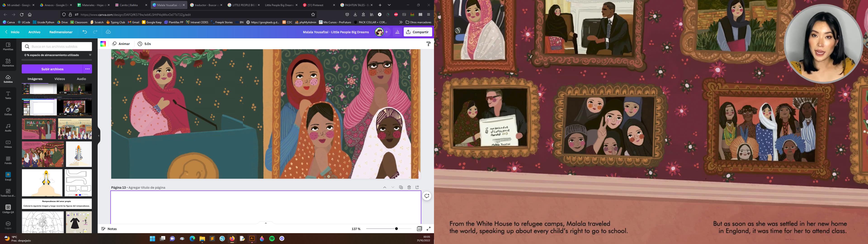
Task: Click the 137 % zoom value
Action: point(356,229)
